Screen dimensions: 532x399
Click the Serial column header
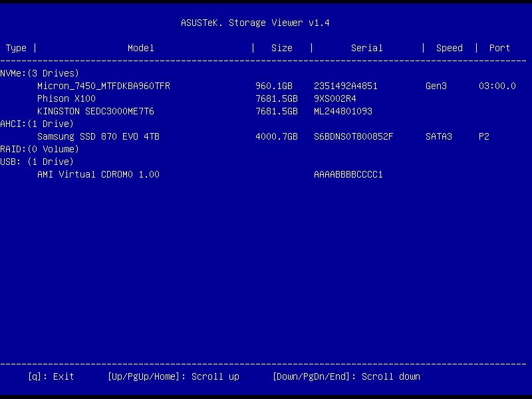click(367, 48)
